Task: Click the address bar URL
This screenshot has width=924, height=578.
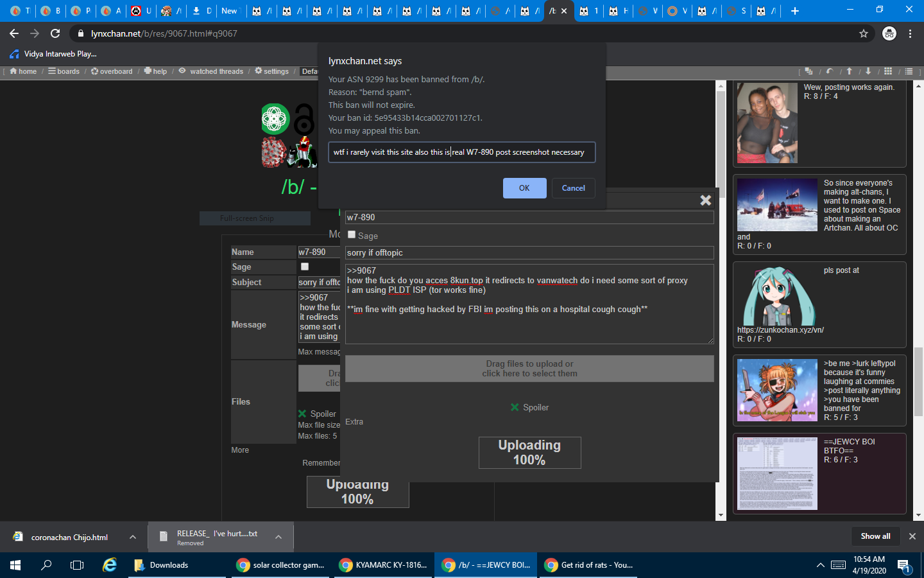Action: point(164,33)
